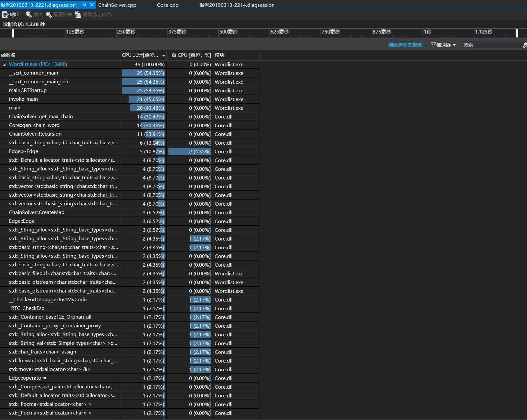
Task: Select the main function row
Action: tap(129, 108)
